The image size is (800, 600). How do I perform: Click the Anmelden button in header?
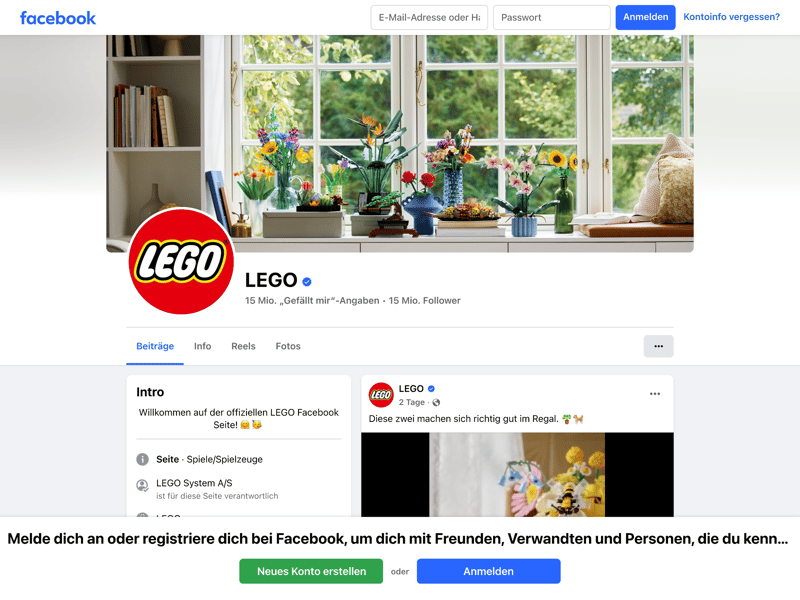[x=645, y=17]
